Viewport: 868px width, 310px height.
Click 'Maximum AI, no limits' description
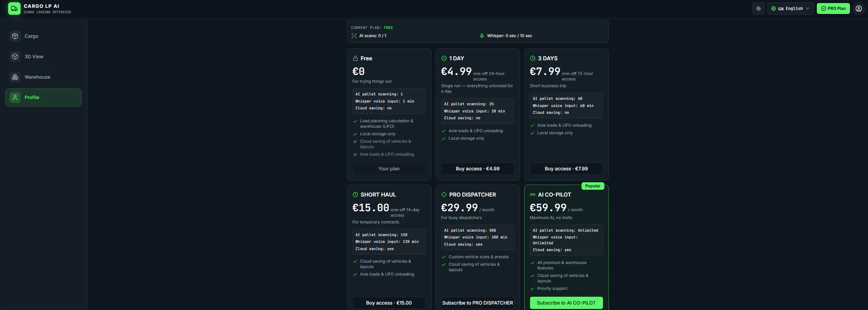coord(551,218)
